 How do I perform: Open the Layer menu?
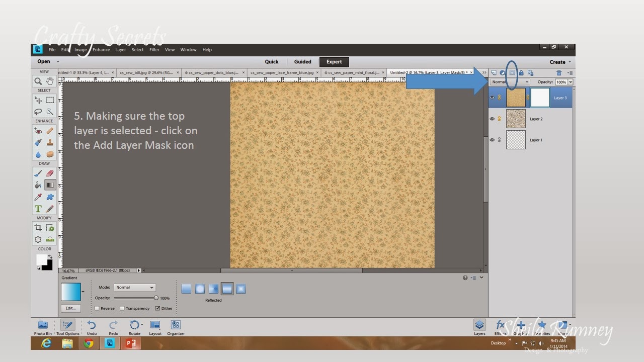[x=121, y=50]
